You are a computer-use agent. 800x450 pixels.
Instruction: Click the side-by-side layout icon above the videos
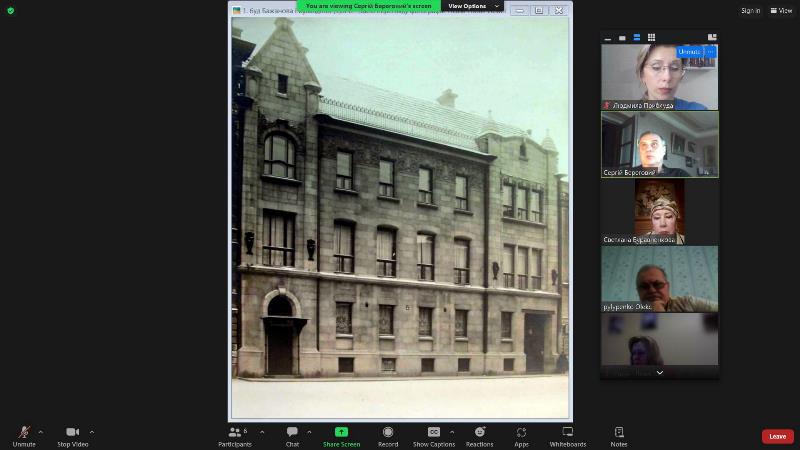coord(712,37)
